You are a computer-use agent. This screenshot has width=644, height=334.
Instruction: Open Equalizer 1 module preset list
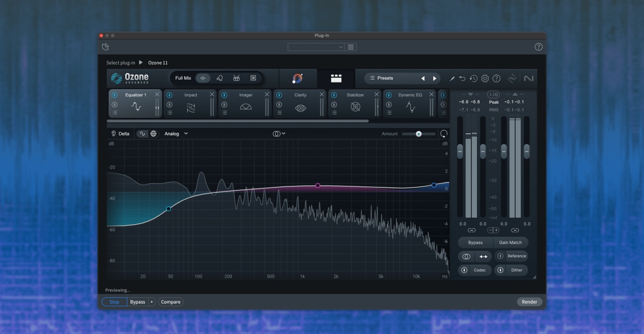pos(114,113)
